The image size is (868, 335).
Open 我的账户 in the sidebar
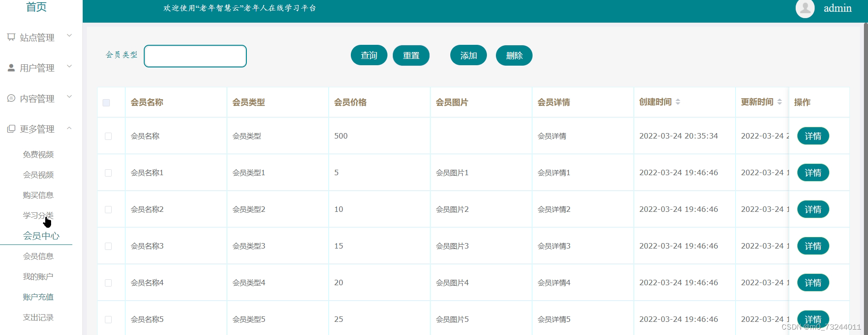(x=38, y=277)
